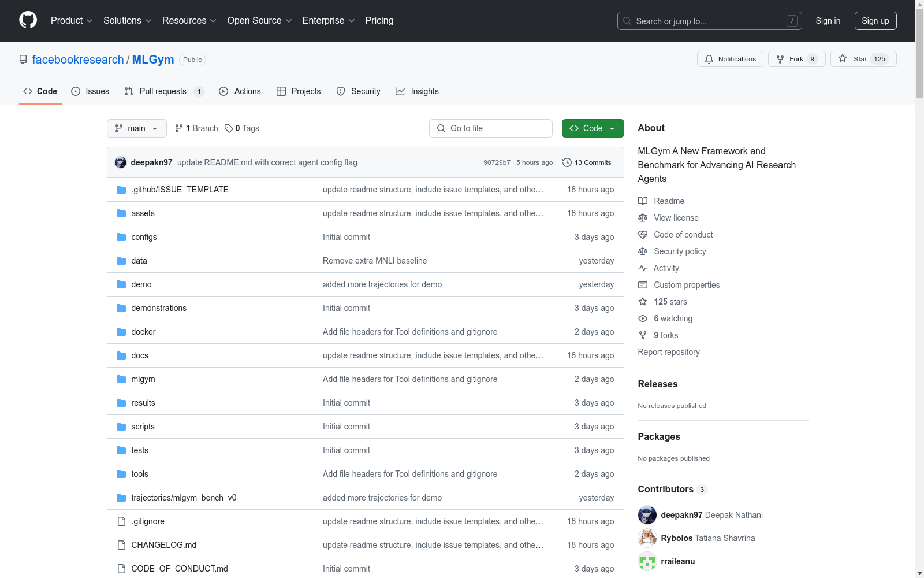
Task: Click the commits history clock icon
Action: (567, 162)
